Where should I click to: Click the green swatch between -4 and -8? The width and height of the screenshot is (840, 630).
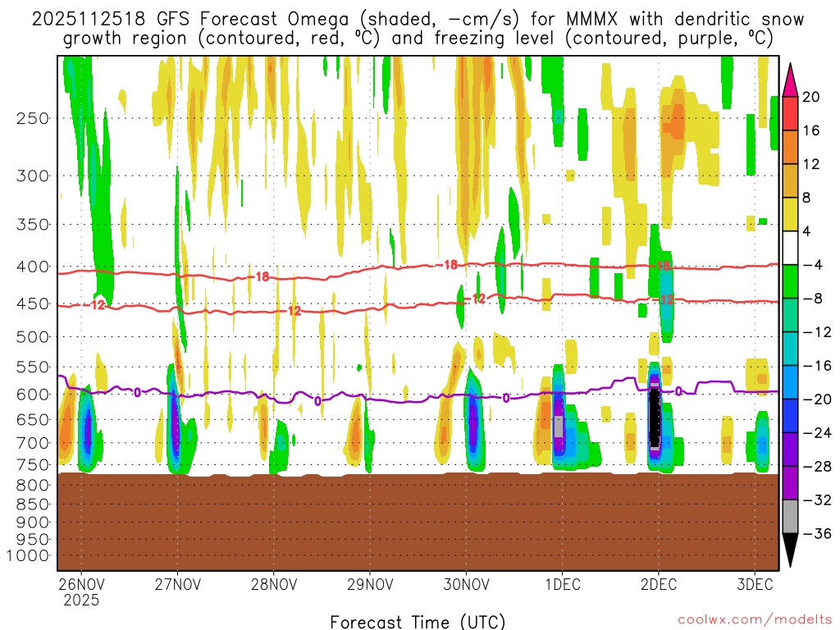[790, 281]
